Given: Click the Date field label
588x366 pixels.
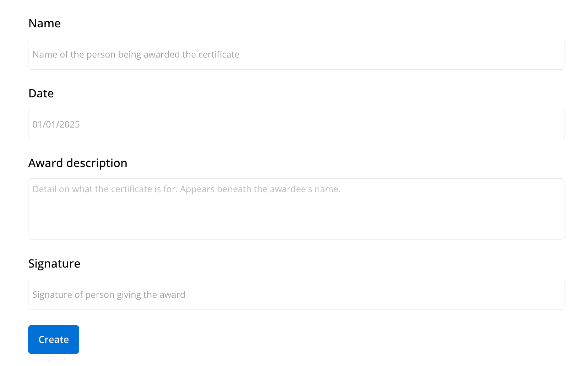Looking at the screenshot, I should (41, 93).
